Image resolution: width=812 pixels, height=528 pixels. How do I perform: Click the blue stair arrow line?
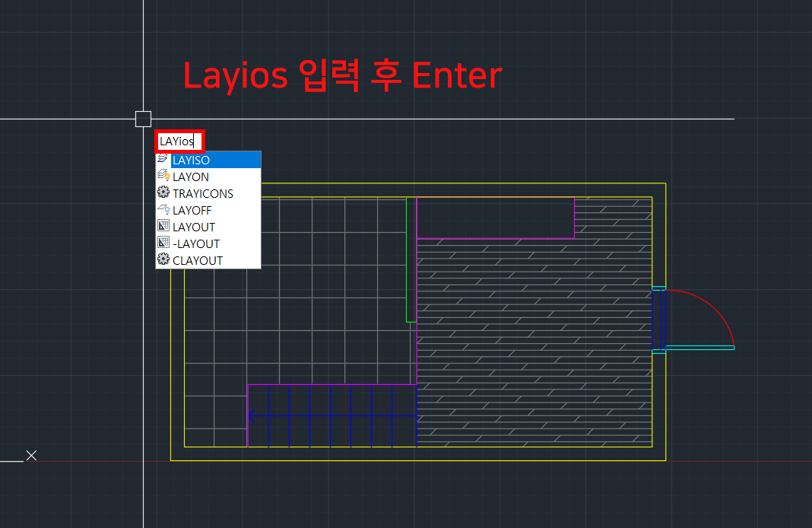pos(332,415)
